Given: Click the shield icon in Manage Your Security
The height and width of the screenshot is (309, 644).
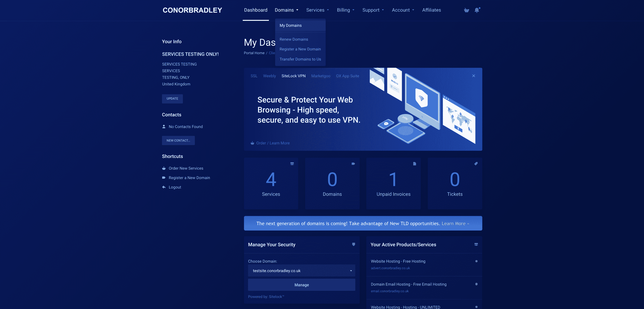Looking at the screenshot, I should 353,244.
